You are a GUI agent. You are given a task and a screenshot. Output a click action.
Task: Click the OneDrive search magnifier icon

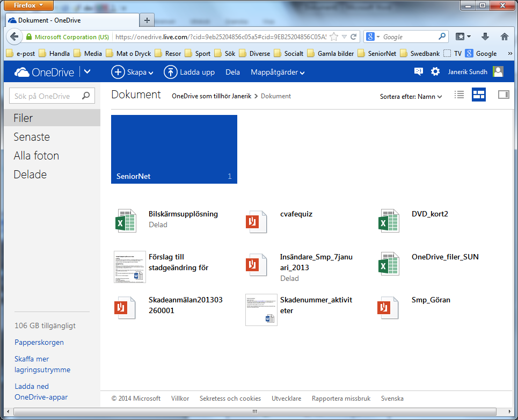pyautogui.click(x=86, y=96)
